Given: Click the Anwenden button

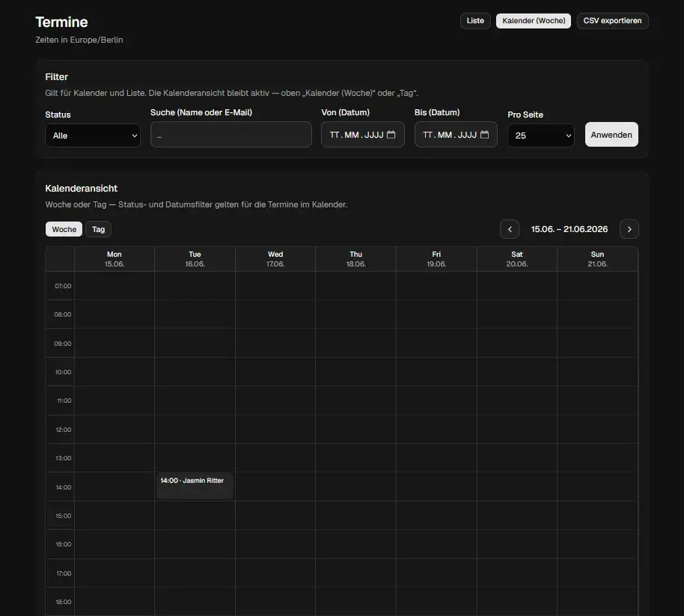Looking at the screenshot, I should click(611, 135).
